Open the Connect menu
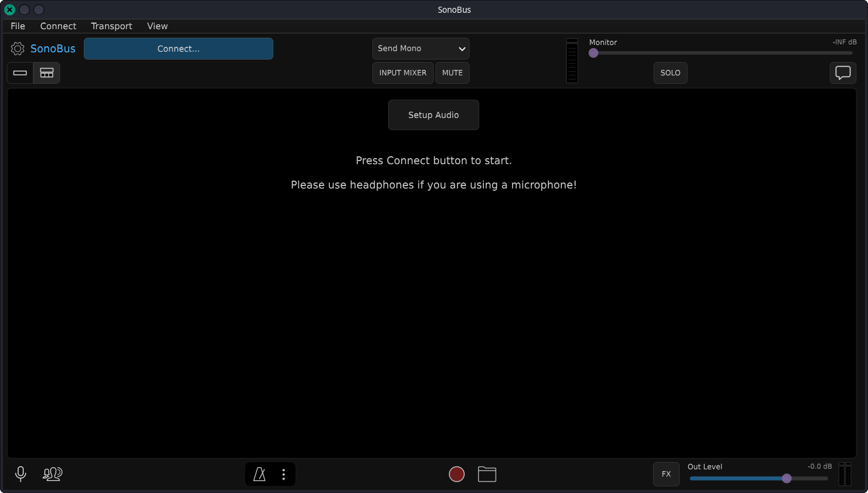Screen dimensions: 868x493 click(58, 26)
